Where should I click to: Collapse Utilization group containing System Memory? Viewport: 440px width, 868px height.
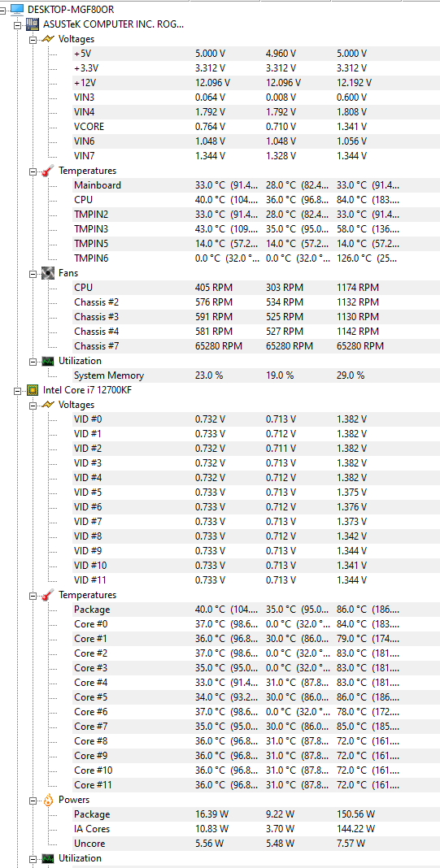pyautogui.click(x=33, y=362)
